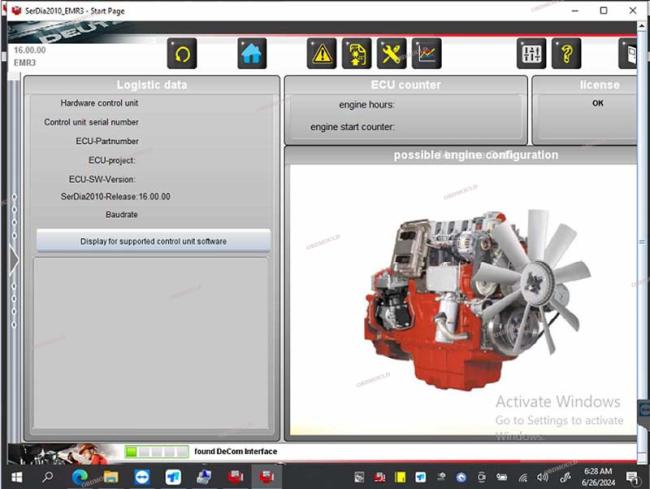Click 'Display for supported control unit software' button
Screen dimensions: 650x489
click(154, 241)
